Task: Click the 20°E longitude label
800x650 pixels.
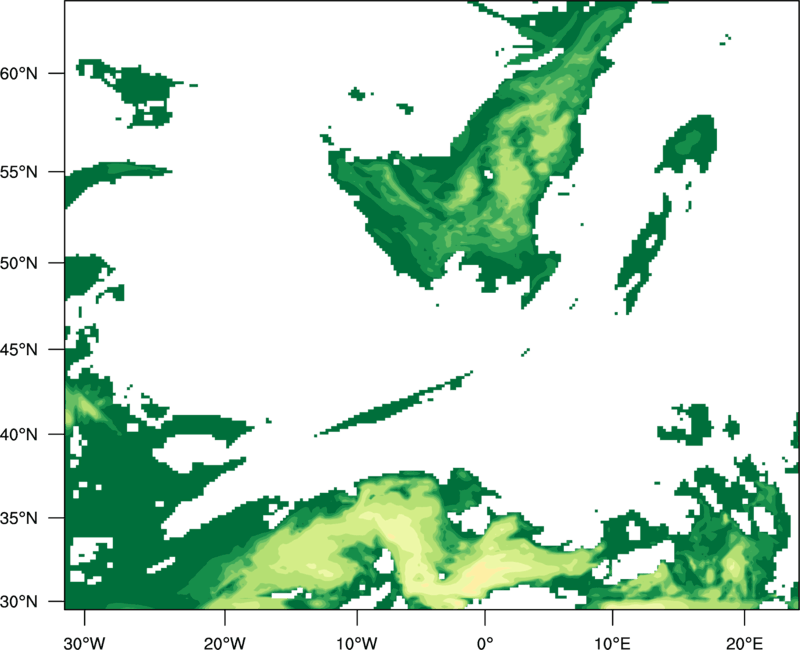Action: coord(744,643)
